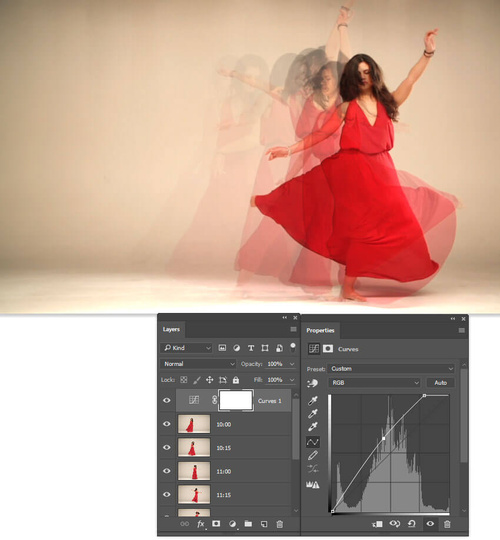
Task: Delete layer trash icon in Layers panel
Action: point(280,524)
